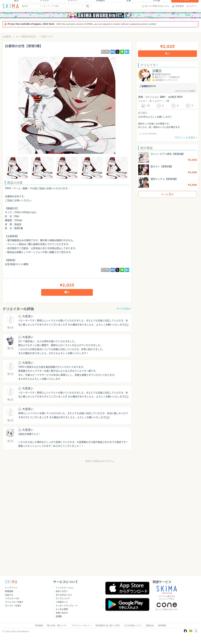Share on X icon above product image
The width and height of the screenshot is (201, 644).
click(x=117, y=52)
